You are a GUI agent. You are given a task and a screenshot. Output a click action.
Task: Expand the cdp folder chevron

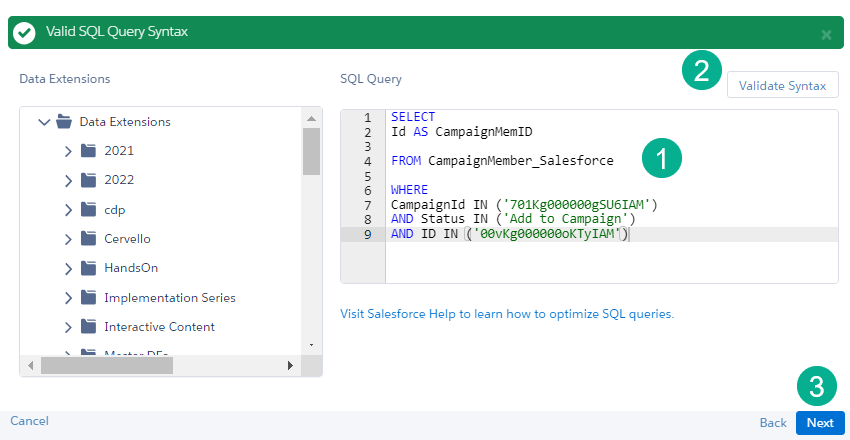(68, 210)
